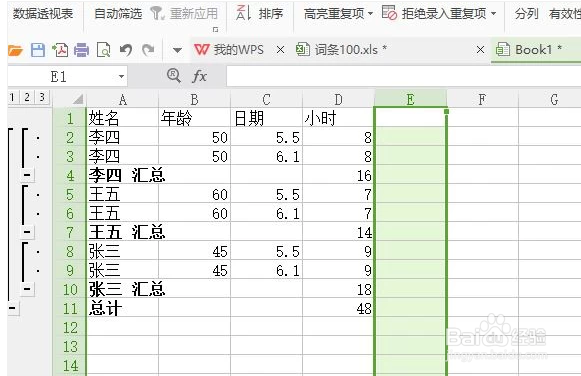This screenshot has height=376, width=581.
Task: Collapse the 总计 outline group
Action: pos(13,308)
